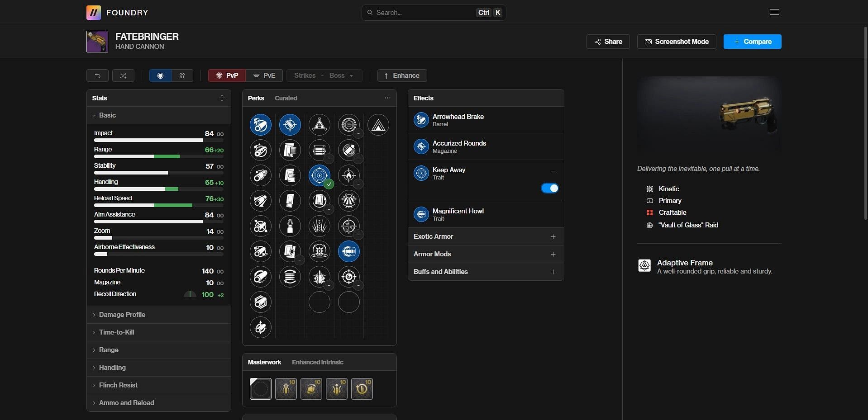Click the Magnificent Howl icon in Effects
This screenshot has width=868, height=420.
click(x=421, y=214)
